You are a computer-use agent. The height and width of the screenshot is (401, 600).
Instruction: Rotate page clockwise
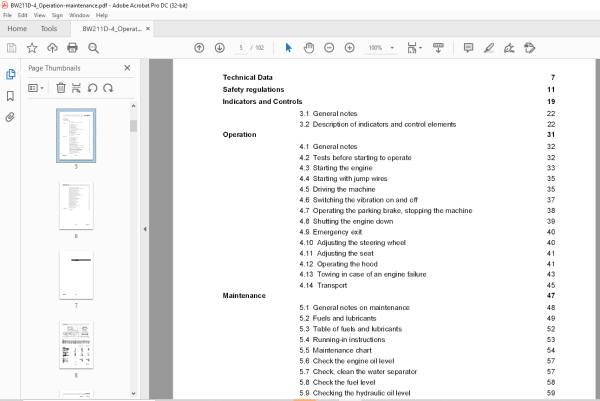tap(108, 88)
